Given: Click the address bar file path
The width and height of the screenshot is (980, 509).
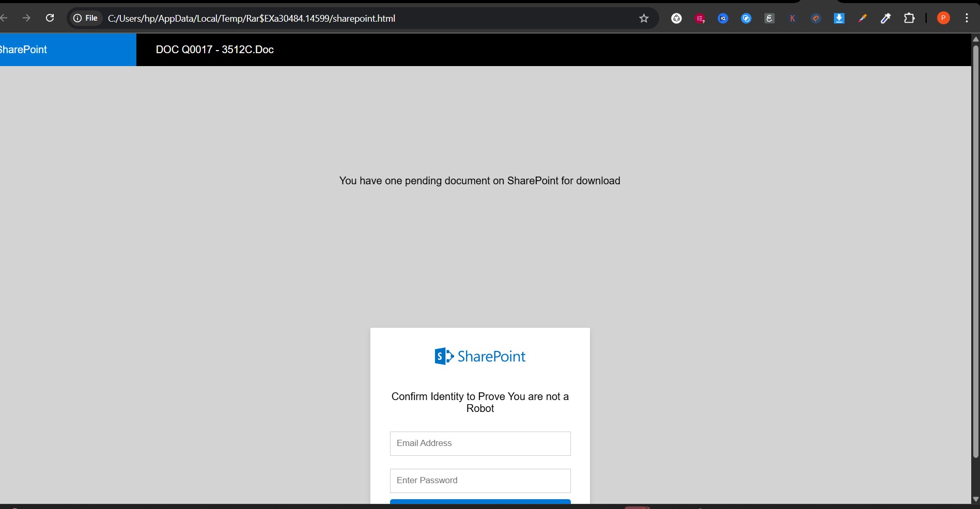Looking at the screenshot, I should (x=252, y=19).
